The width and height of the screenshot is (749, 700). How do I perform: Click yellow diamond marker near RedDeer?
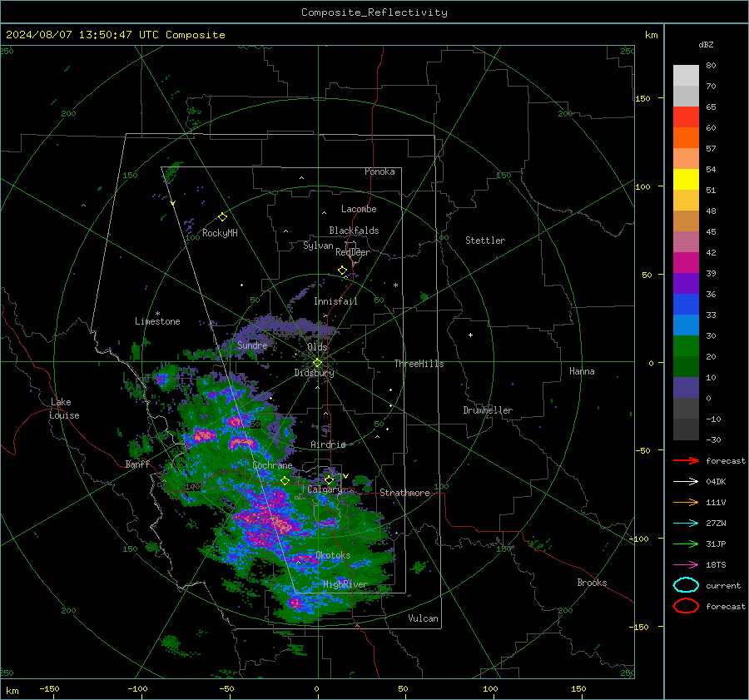pos(343,271)
